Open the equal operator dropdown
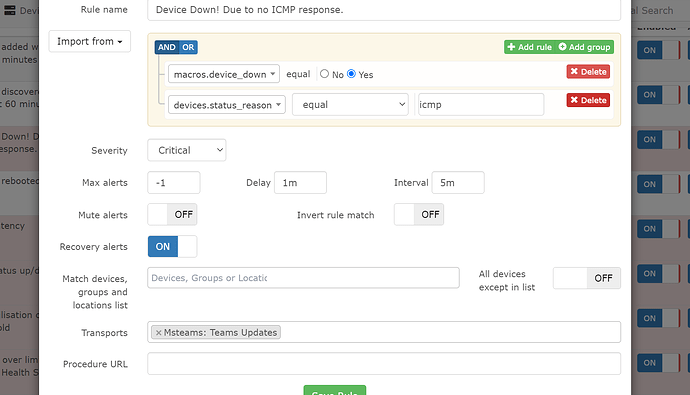The width and height of the screenshot is (690, 395). tap(350, 105)
